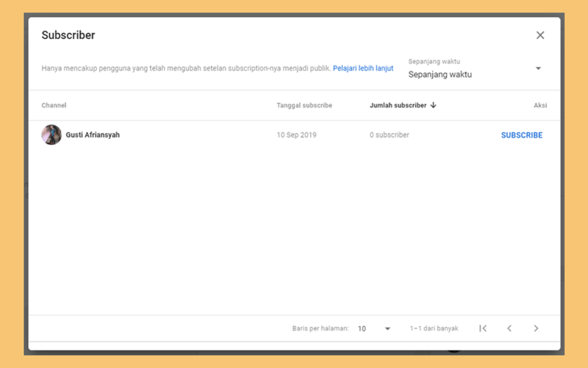Click the 'Tanggal subscribe' column header
588x368 pixels.
(x=304, y=105)
